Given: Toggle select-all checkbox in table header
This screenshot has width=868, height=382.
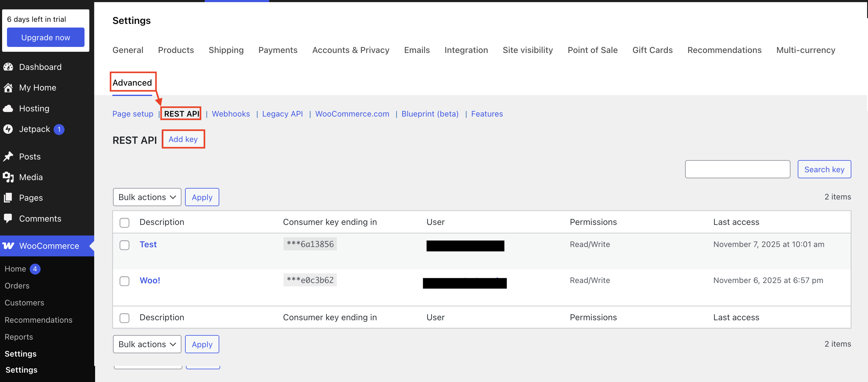Looking at the screenshot, I should click(124, 222).
